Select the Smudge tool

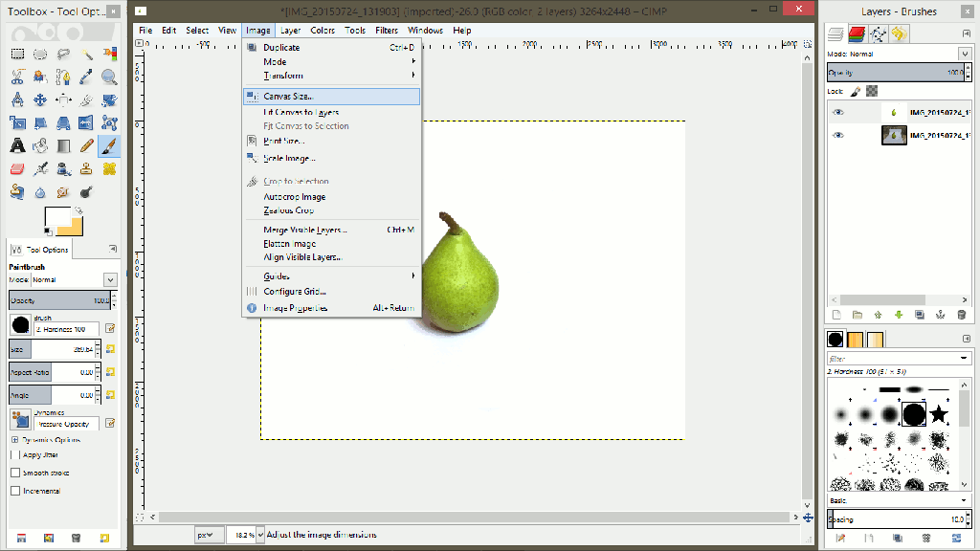63,192
